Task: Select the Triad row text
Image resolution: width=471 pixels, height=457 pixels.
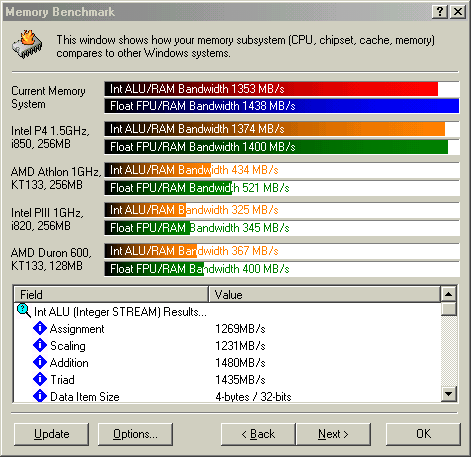Action: click(x=62, y=380)
